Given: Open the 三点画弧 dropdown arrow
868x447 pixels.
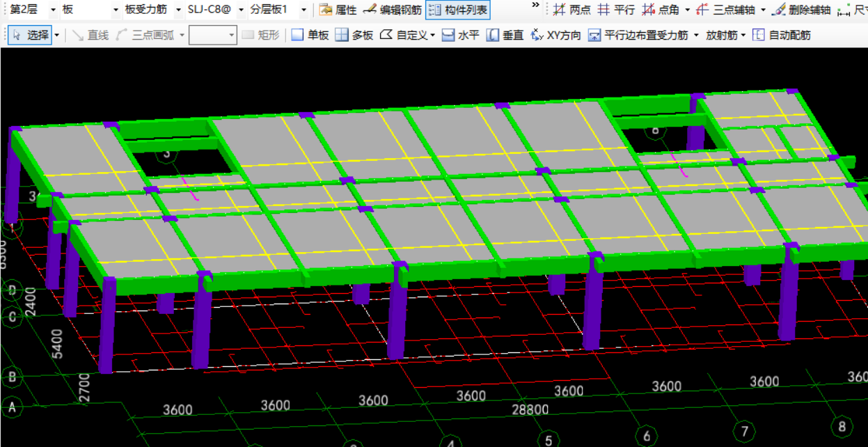Looking at the screenshot, I should pyautogui.click(x=182, y=35).
